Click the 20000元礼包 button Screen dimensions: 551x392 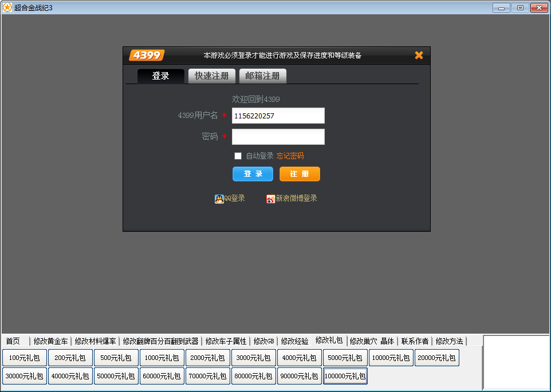[437, 358]
